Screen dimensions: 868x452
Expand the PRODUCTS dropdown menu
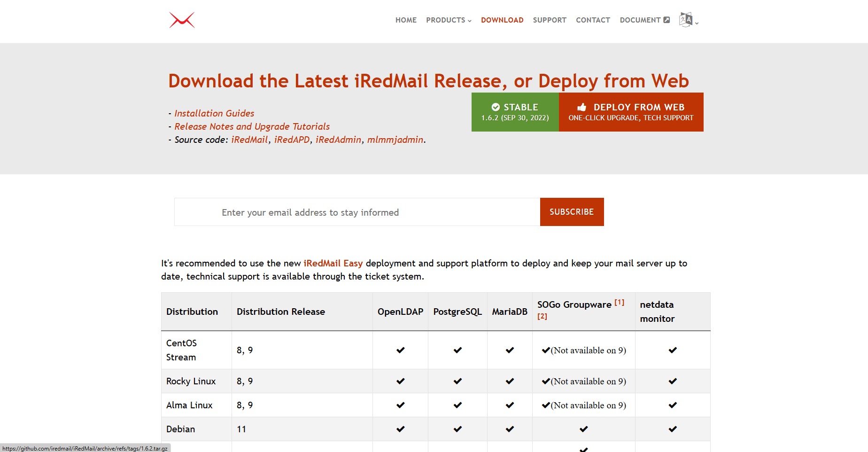[x=449, y=20]
